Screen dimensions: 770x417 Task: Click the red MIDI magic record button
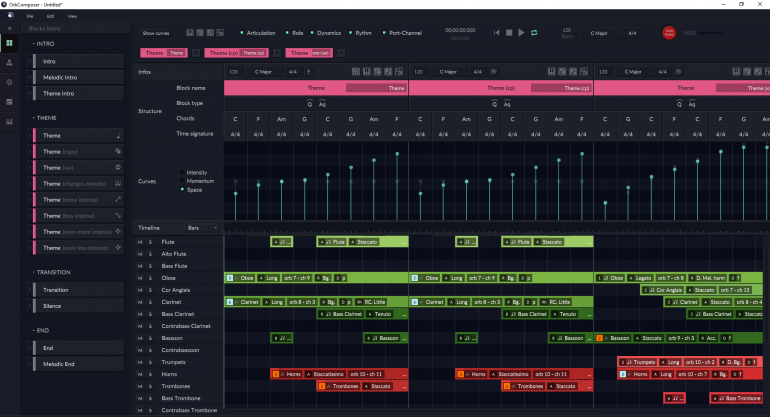click(x=669, y=33)
